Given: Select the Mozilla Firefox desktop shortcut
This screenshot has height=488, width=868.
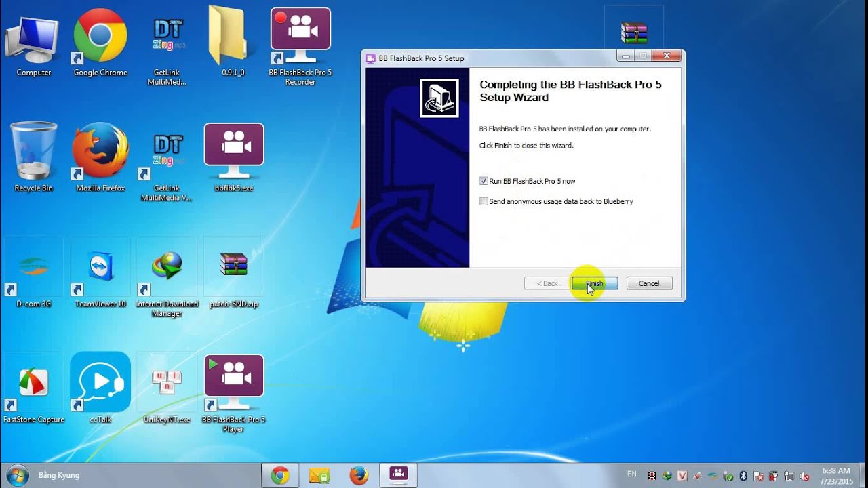Looking at the screenshot, I should [x=100, y=157].
